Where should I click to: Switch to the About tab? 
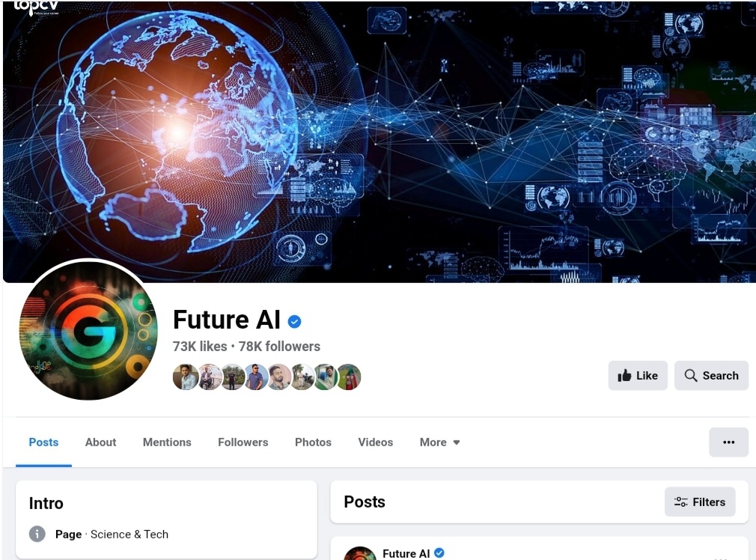coord(101,442)
